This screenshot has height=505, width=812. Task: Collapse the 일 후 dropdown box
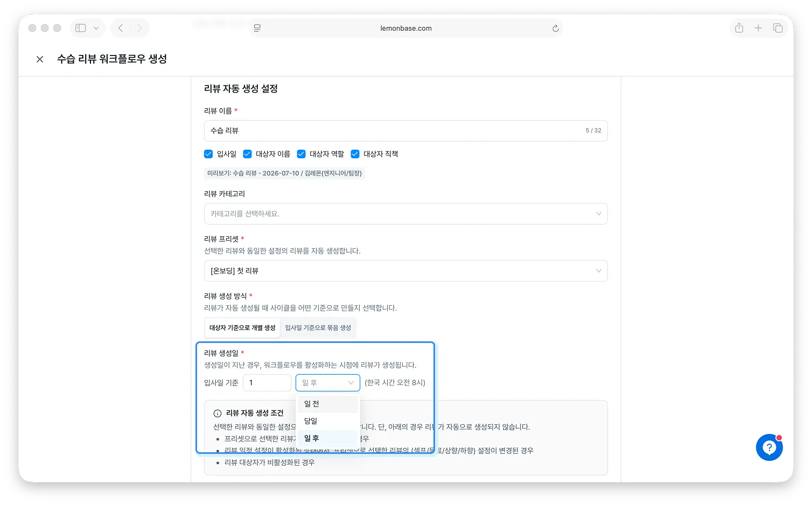coord(328,383)
